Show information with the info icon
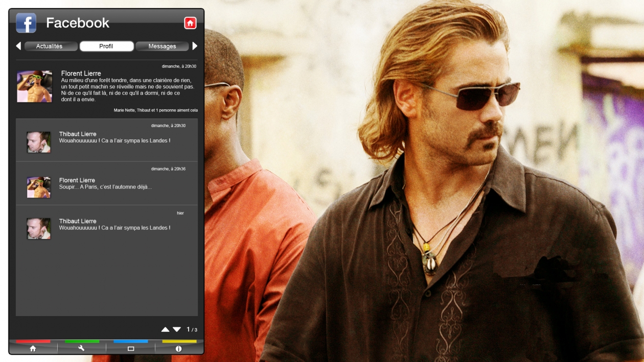644x362 pixels. (x=179, y=349)
